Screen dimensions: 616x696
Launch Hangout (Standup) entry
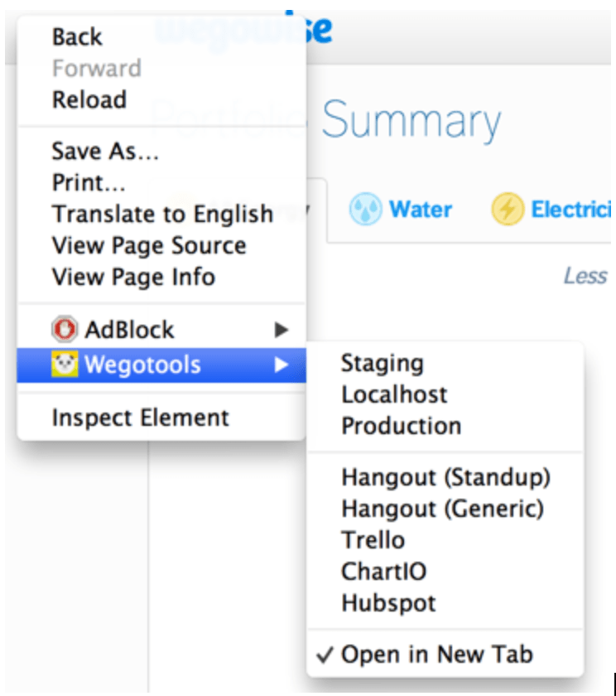coord(445,477)
